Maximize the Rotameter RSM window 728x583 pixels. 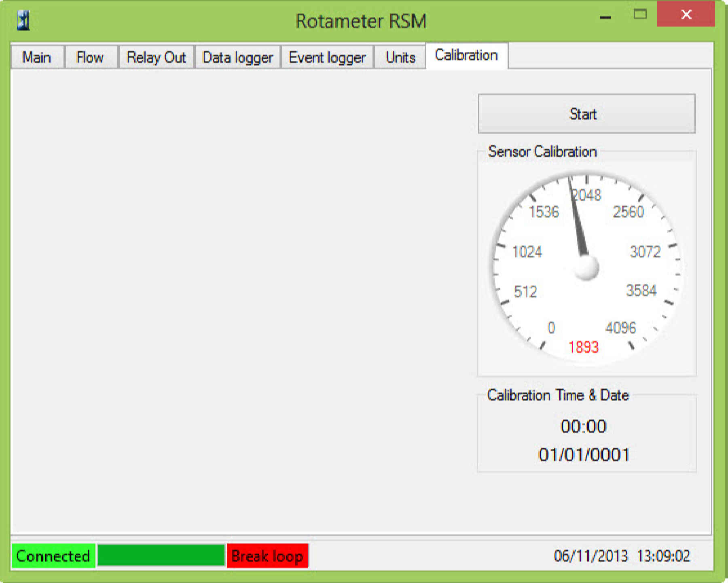click(x=640, y=15)
